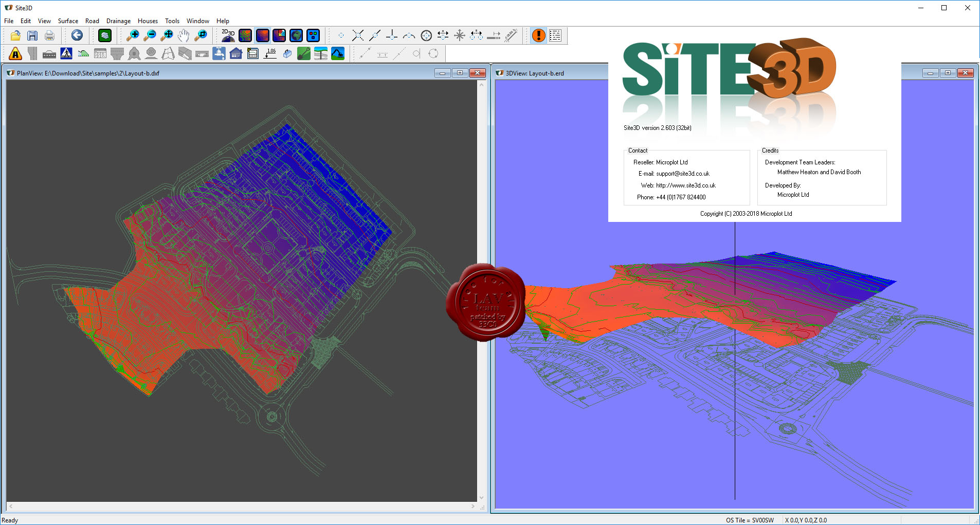The width and height of the screenshot is (980, 525).
Task: Select the Zoom In magnifier tool
Action: tap(133, 35)
